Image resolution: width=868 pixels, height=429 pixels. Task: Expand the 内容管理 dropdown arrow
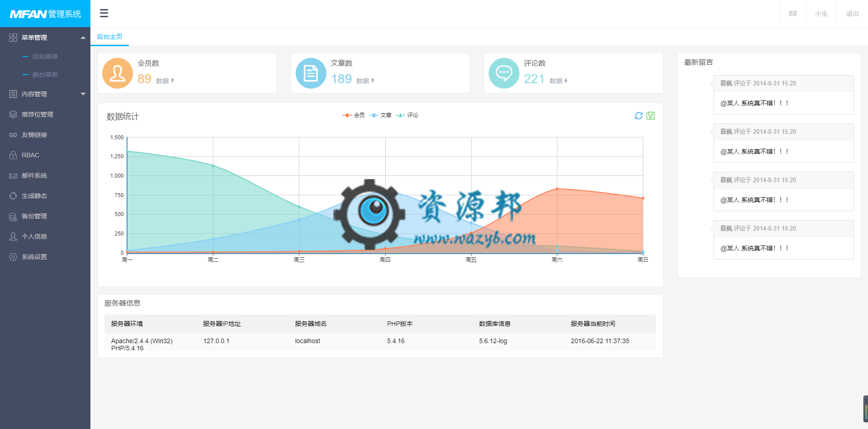point(83,94)
